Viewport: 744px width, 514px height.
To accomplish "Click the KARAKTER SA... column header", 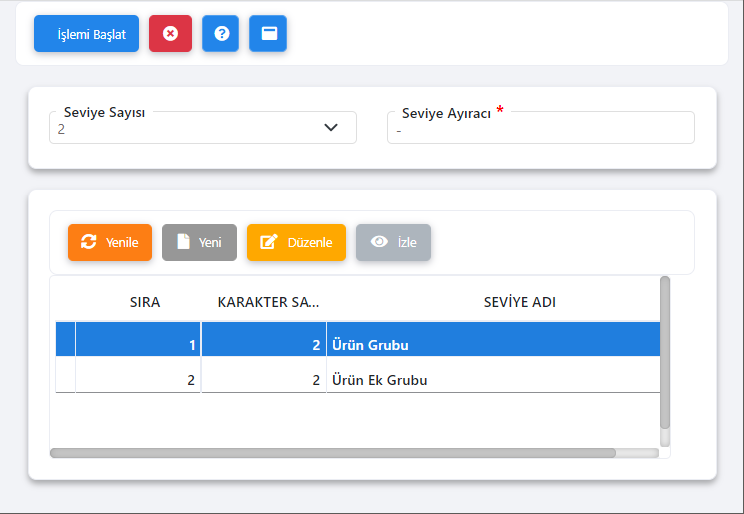I will click(268, 302).
